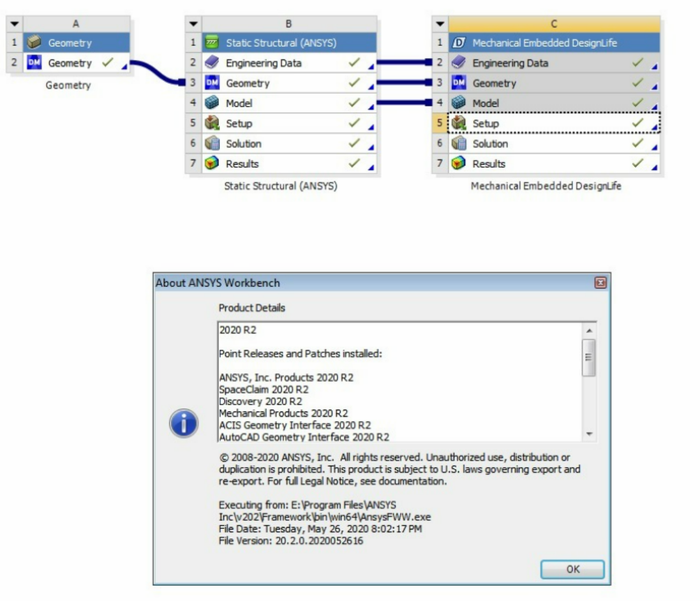700x601 pixels.
Task: Click the Product Details scrollbar thumb
Action: click(589, 357)
